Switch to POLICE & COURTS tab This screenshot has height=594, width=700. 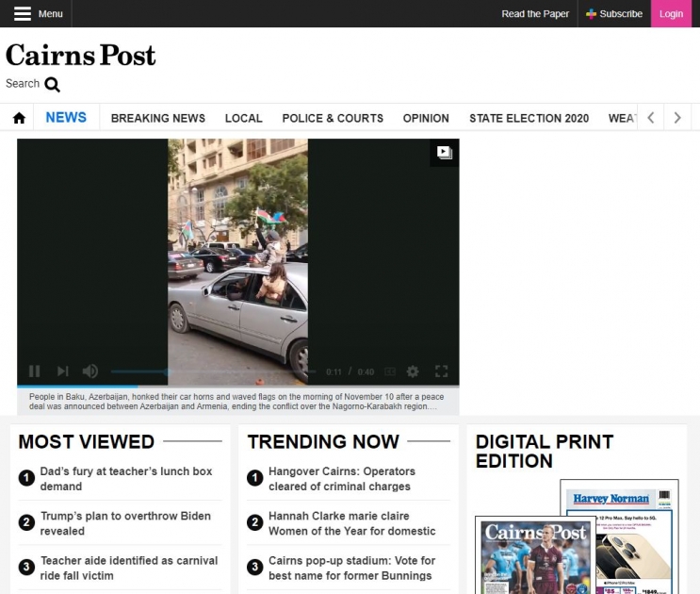(333, 119)
